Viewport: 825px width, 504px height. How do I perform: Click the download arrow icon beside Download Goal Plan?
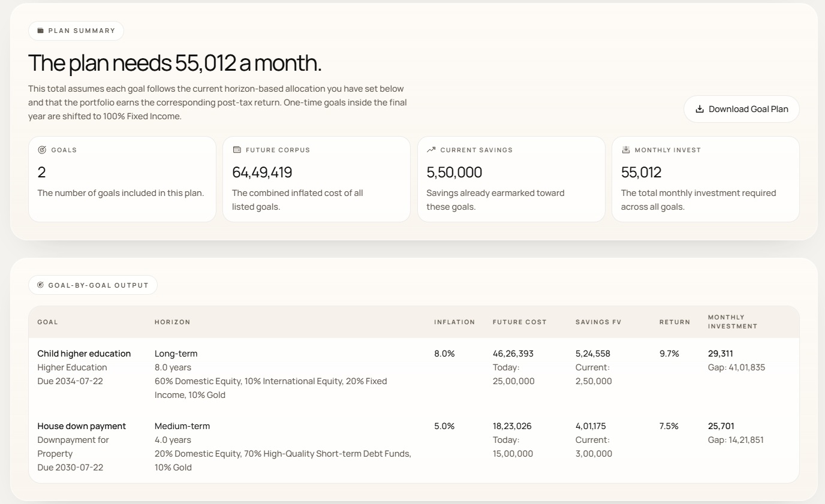click(699, 109)
